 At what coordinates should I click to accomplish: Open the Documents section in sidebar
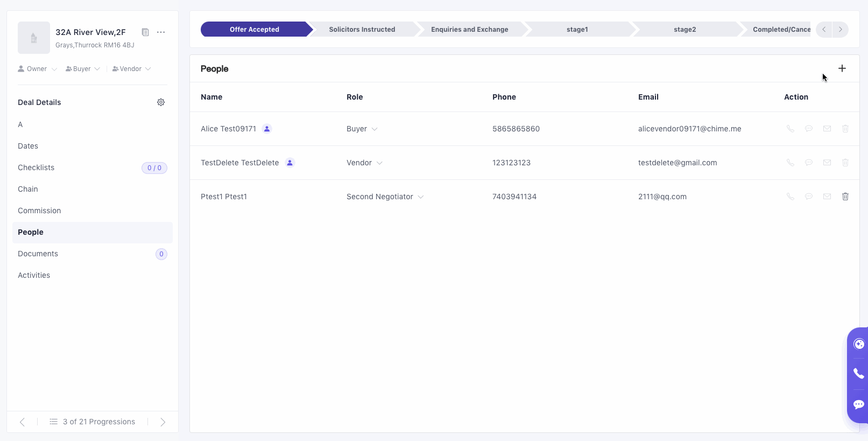pyautogui.click(x=38, y=254)
